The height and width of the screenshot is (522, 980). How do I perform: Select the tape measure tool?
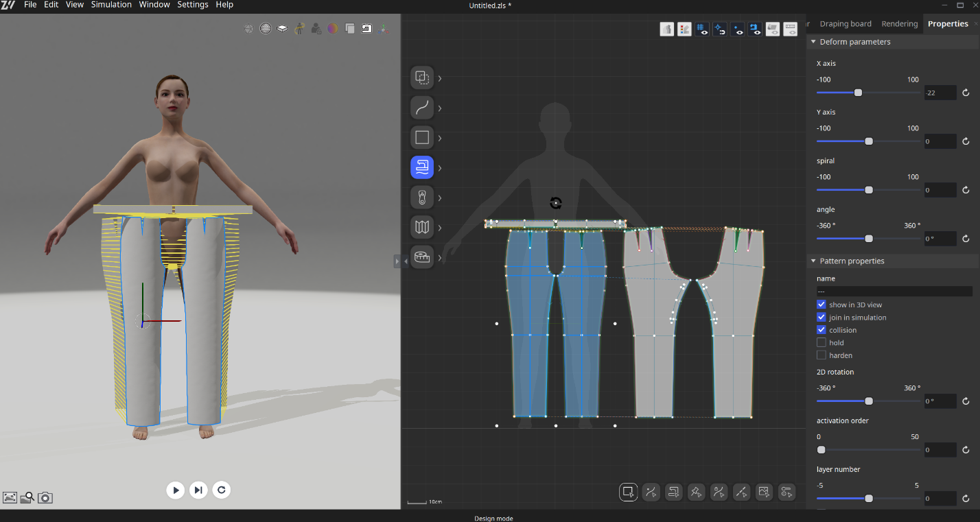click(422, 258)
